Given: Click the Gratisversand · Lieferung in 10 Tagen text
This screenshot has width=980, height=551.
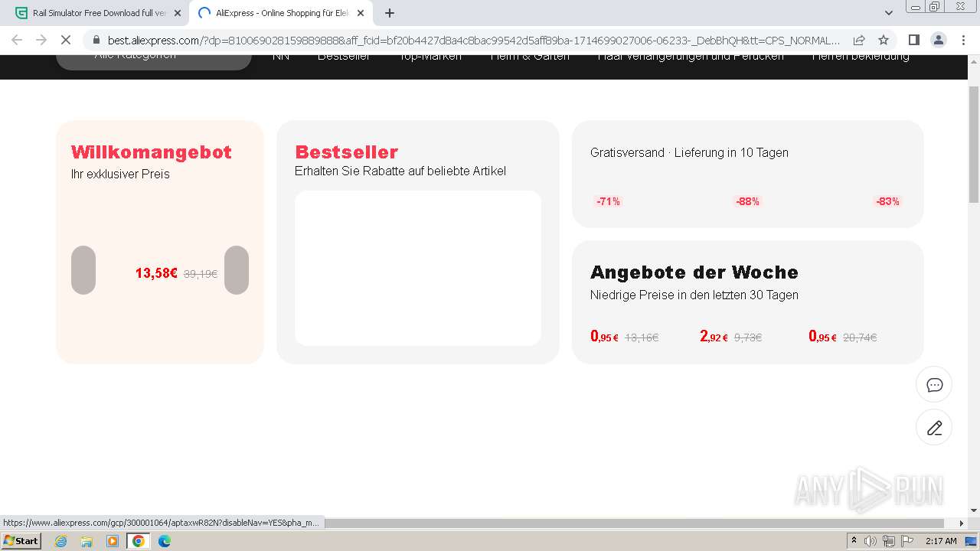Looking at the screenshot, I should 689,152.
